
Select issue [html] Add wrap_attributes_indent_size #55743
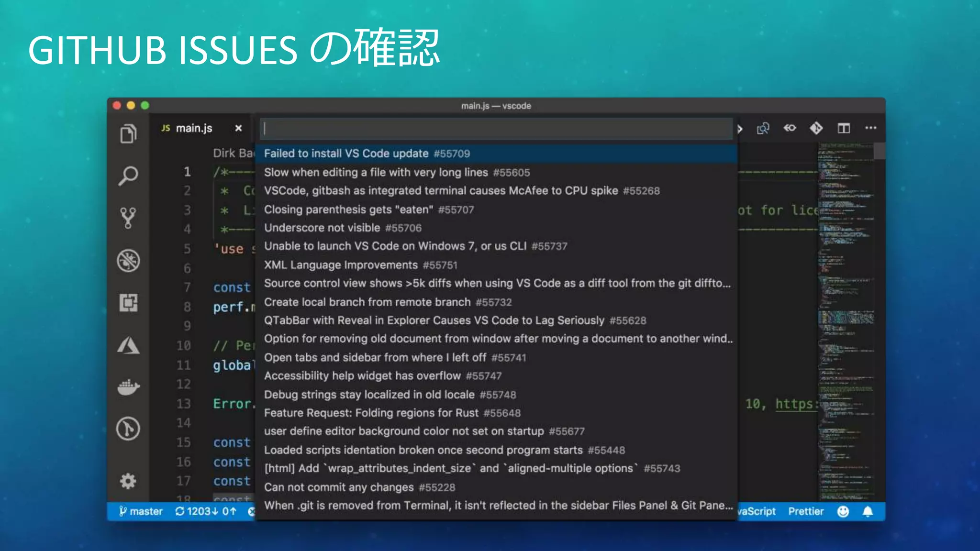[496, 468]
